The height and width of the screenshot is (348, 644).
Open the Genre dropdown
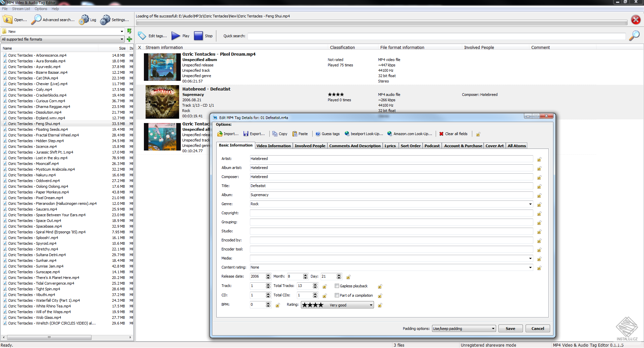(530, 204)
